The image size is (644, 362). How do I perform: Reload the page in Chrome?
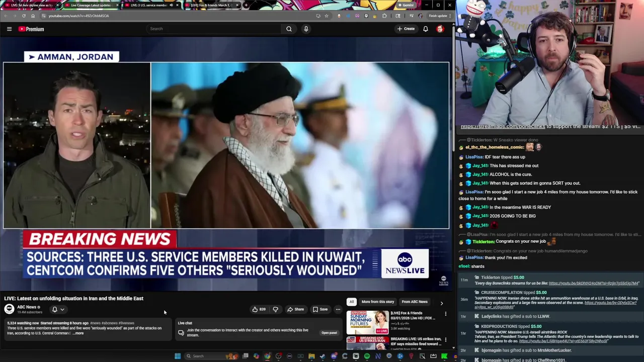[x=24, y=16]
